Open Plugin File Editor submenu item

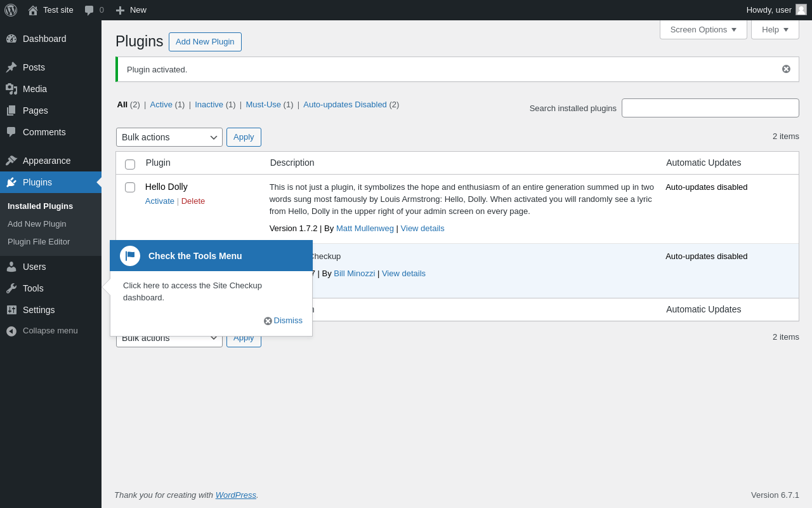[x=39, y=242]
